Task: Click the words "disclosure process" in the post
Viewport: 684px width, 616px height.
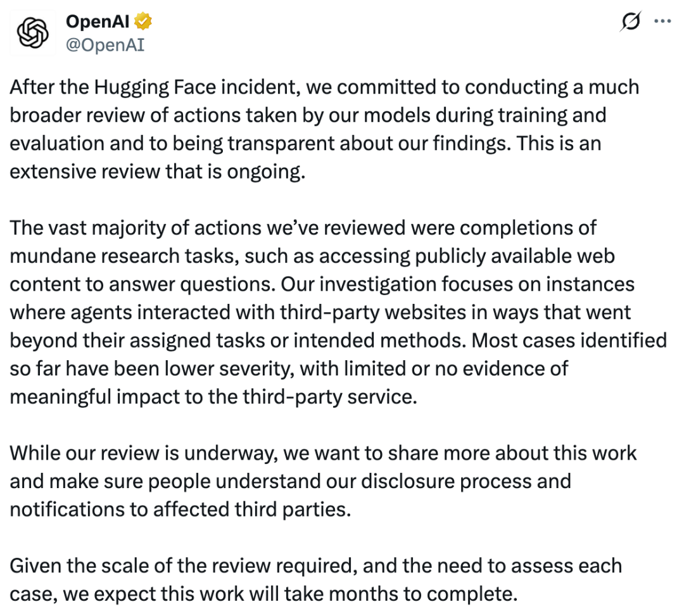Action: pyautogui.click(x=445, y=482)
